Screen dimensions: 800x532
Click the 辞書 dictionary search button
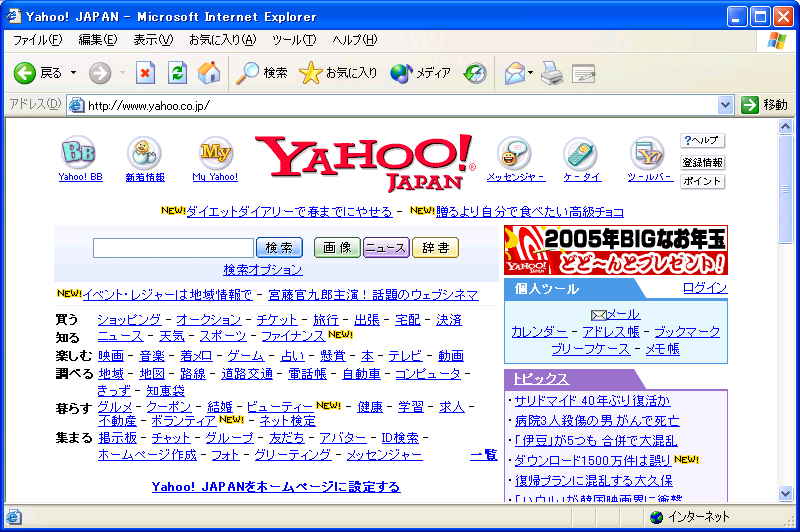tap(435, 248)
